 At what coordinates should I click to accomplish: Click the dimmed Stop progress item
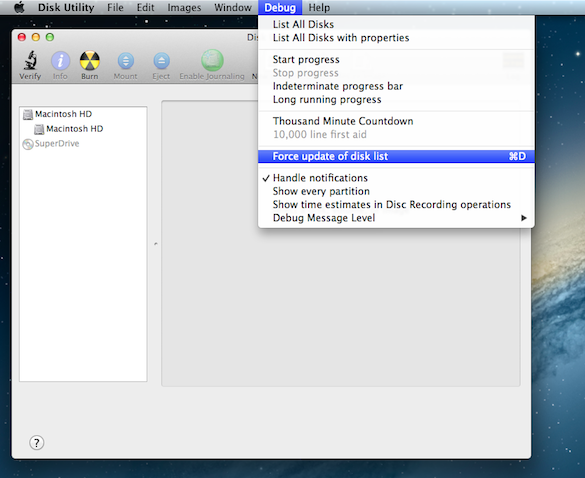(x=396, y=73)
